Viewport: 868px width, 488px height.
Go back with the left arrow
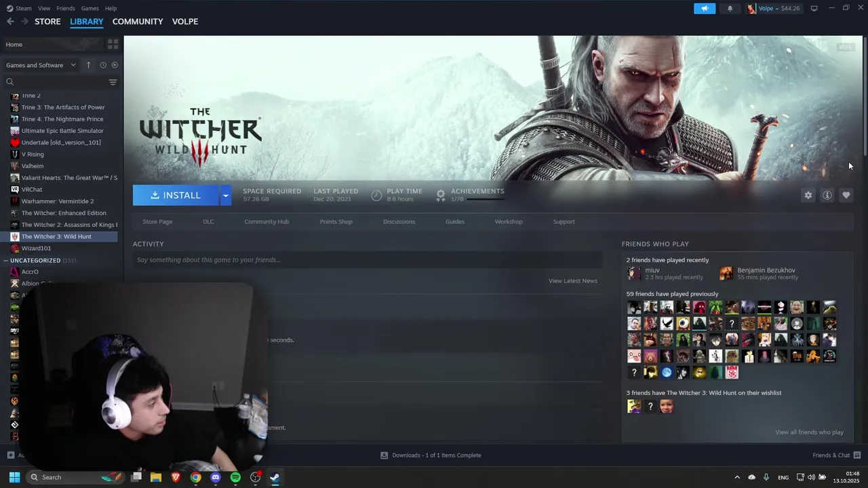pos(10,22)
